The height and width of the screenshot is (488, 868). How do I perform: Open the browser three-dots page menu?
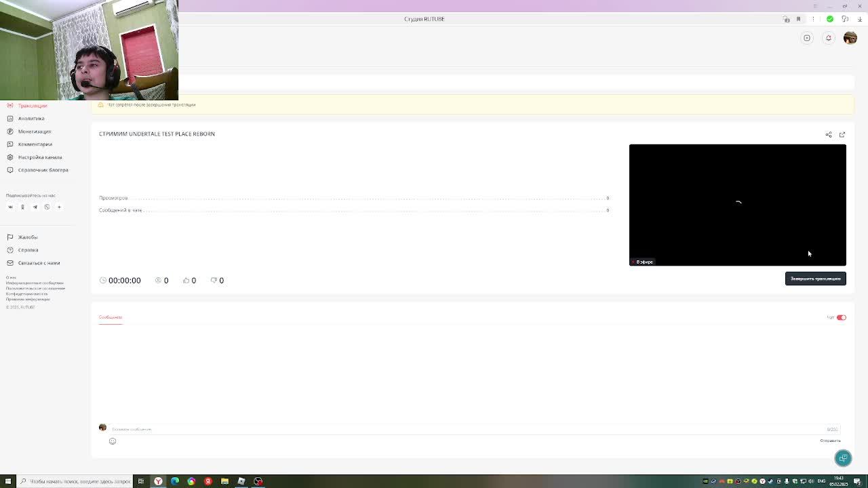click(813, 19)
